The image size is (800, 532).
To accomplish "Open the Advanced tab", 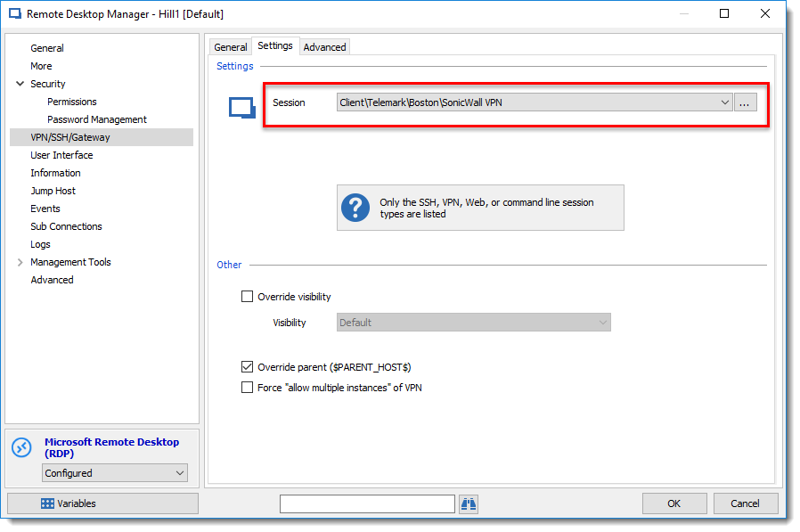I will pos(324,47).
